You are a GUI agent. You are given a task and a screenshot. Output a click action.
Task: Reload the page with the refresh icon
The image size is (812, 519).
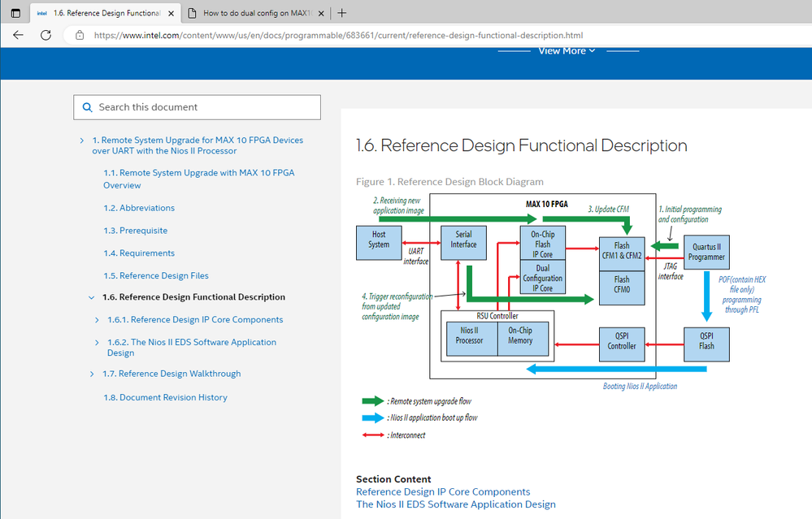[x=46, y=35]
